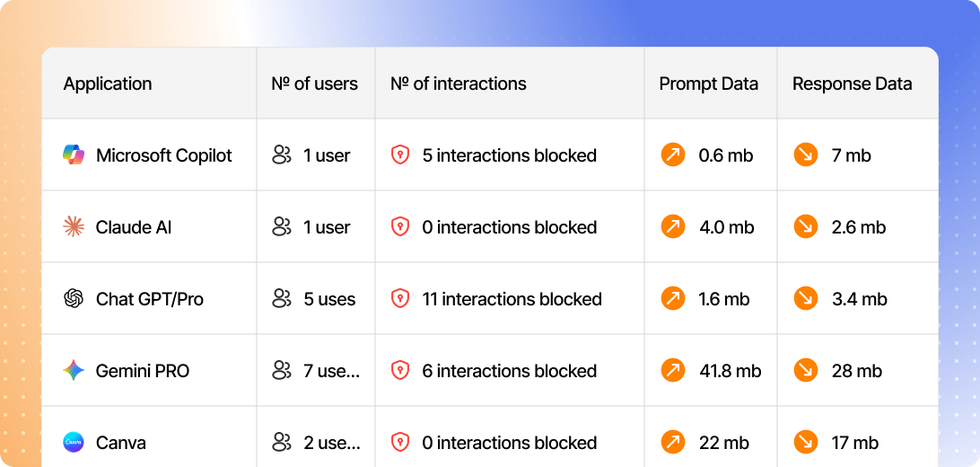The height and width of the screenshot is (467, 980).
Task: Click the orange up-arrow icon beside 41.8 mb
Action: [672, 371]
